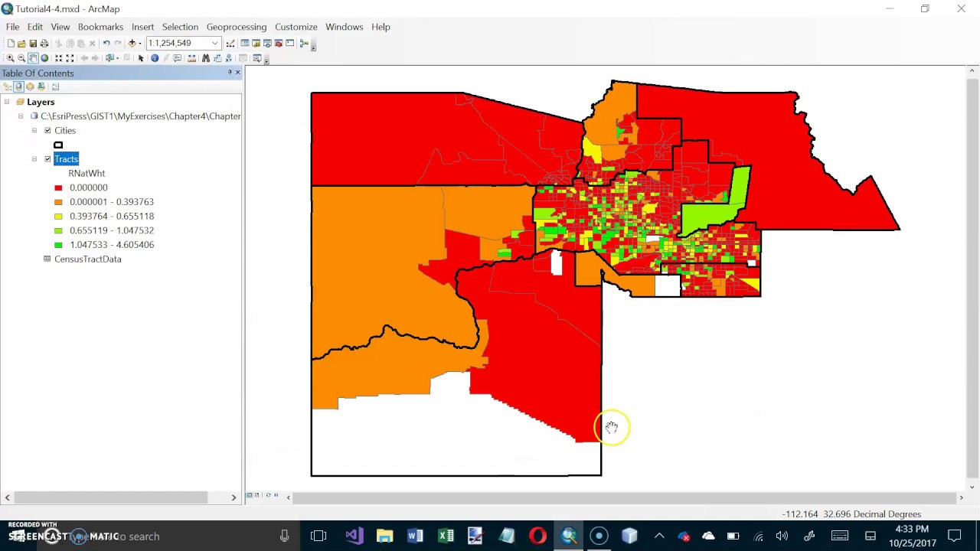Select the Tracts layer name
This screenshot has width=980, height=551.
[66, 159]
